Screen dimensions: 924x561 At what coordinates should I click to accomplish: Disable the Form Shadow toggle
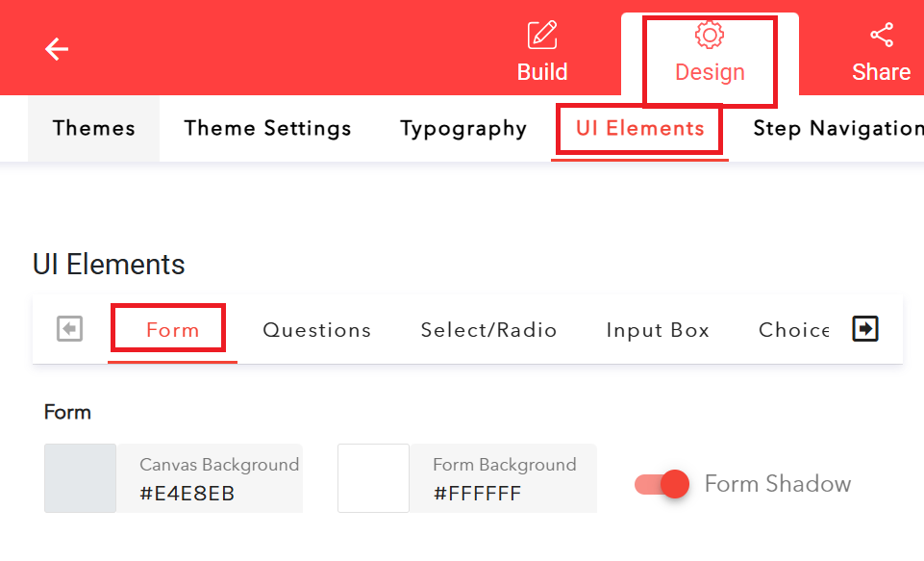point(661,484)
